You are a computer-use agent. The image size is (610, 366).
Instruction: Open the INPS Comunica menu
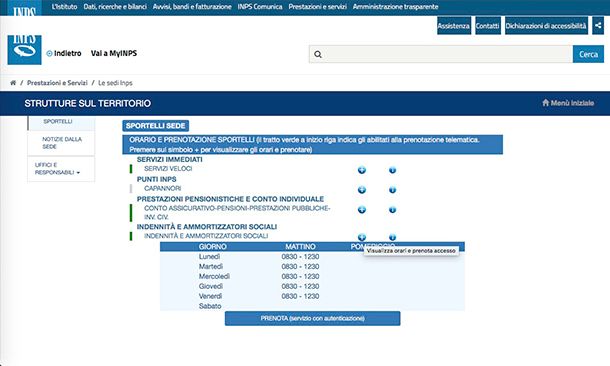point(260,7)
